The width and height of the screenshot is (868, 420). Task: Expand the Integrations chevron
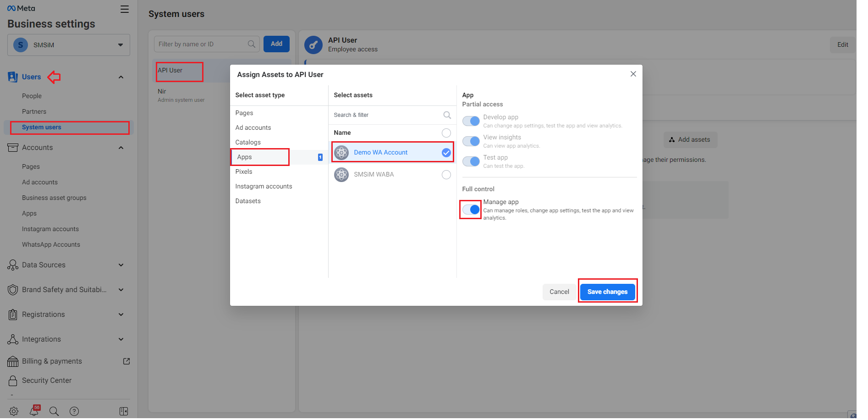click(x=121, y=339)
